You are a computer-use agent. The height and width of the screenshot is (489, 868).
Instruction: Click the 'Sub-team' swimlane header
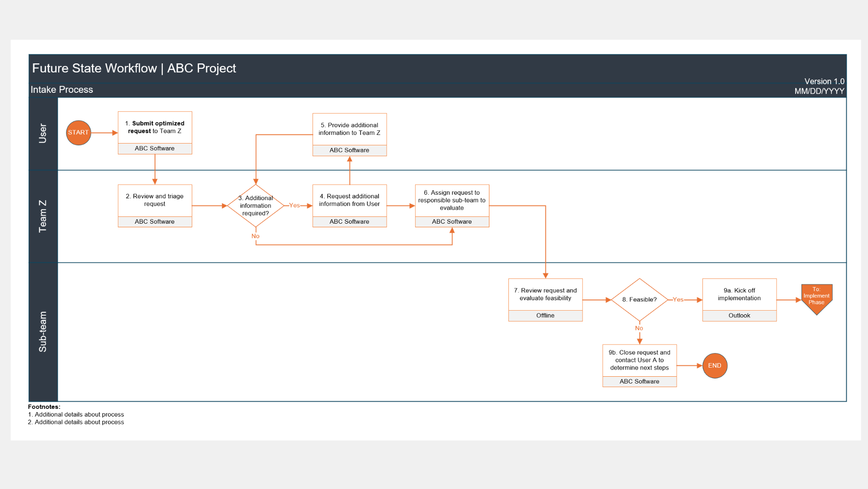[x=43, y=331]
